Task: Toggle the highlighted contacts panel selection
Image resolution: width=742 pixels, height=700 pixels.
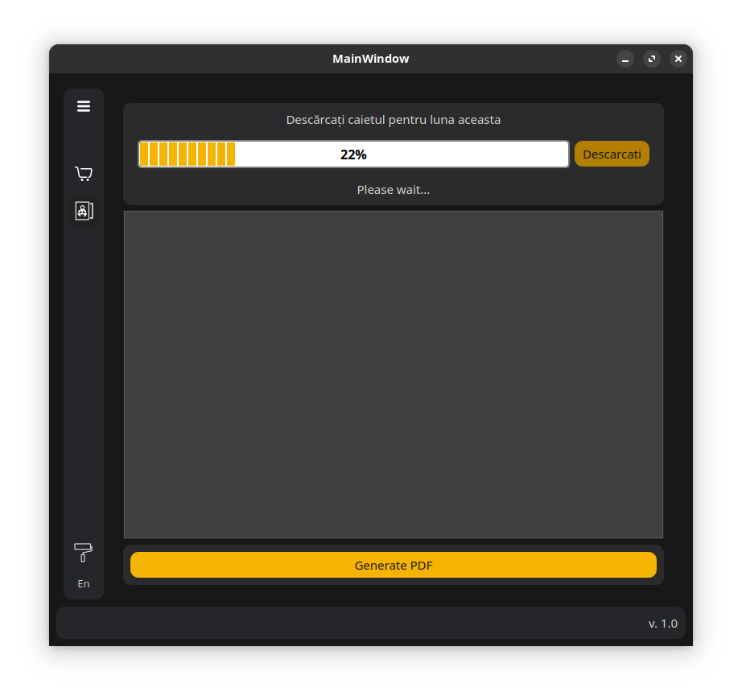Action: point(84,212)
